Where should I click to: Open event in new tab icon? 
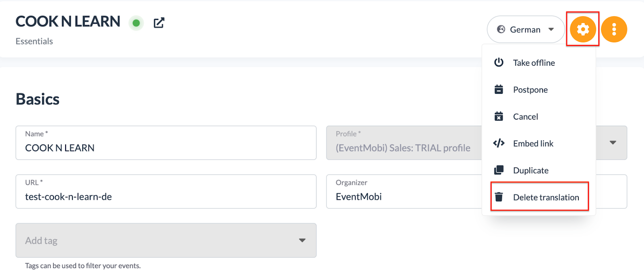pos(159,23)
